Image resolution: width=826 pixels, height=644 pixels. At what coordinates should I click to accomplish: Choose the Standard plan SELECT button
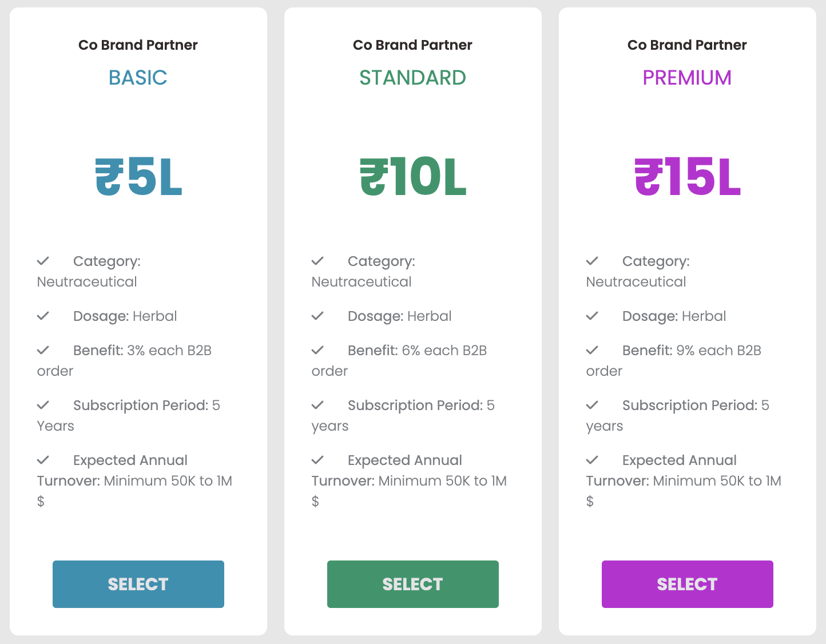(412, 584)
